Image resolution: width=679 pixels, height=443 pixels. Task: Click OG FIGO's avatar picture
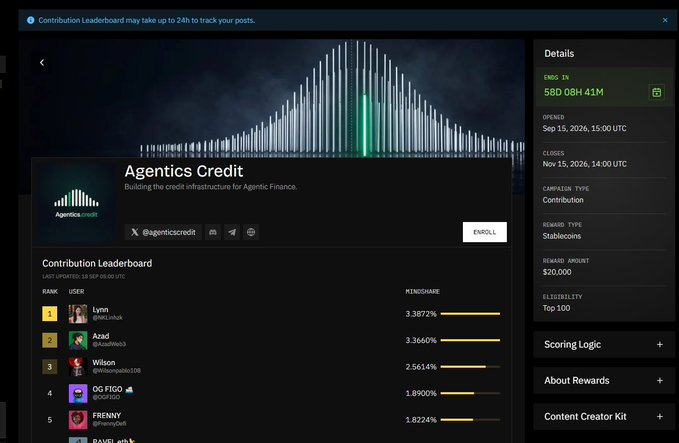coord(78,393)
